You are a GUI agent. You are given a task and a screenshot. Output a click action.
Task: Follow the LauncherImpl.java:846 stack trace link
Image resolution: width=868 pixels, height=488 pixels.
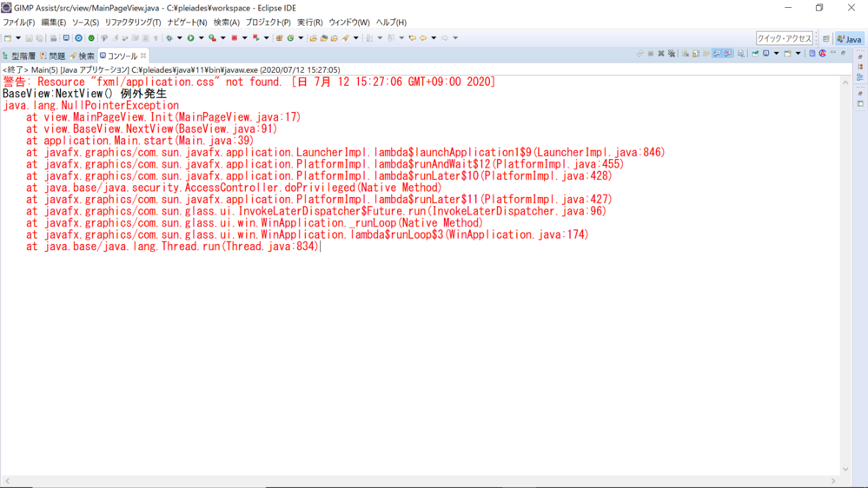pyautogui.click(x=599, y=152)
